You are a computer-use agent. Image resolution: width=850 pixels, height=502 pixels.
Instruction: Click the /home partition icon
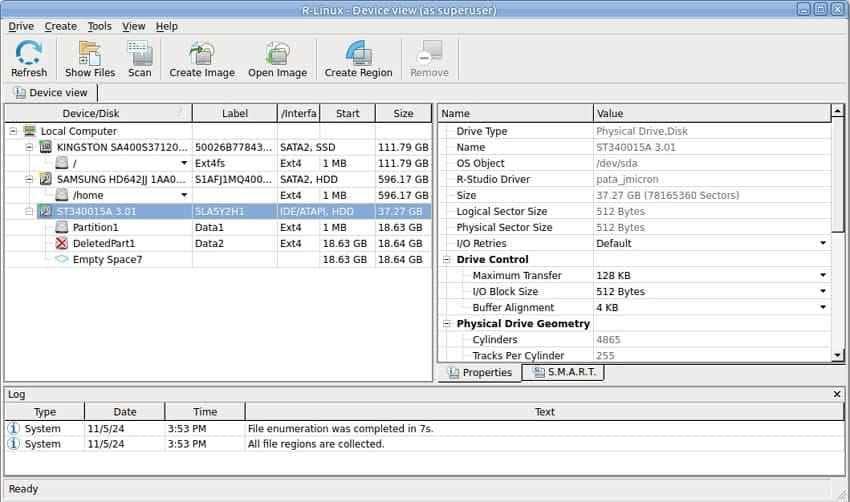(x=62, y=195)
